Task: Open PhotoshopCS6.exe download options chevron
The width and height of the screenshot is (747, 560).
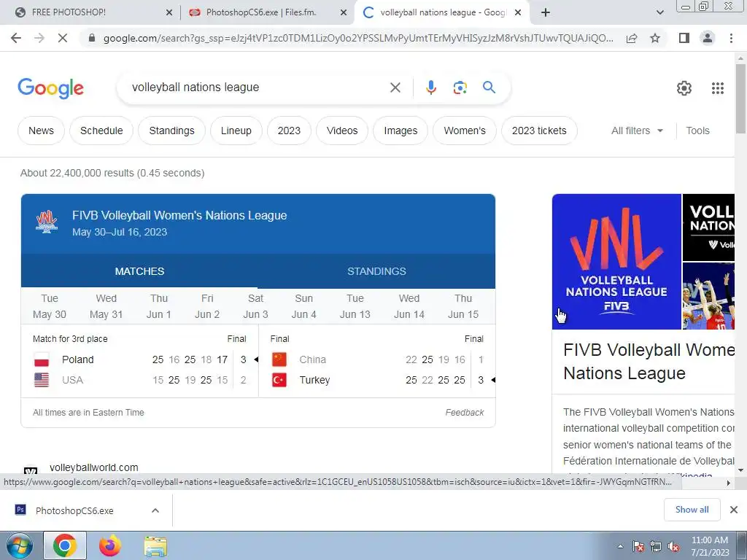Action: pos(155,510)
